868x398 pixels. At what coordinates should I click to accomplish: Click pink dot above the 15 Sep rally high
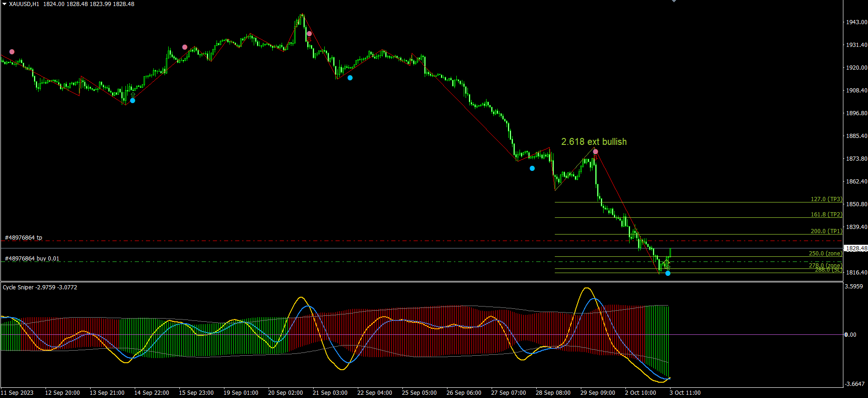click(x=185, y=47)
